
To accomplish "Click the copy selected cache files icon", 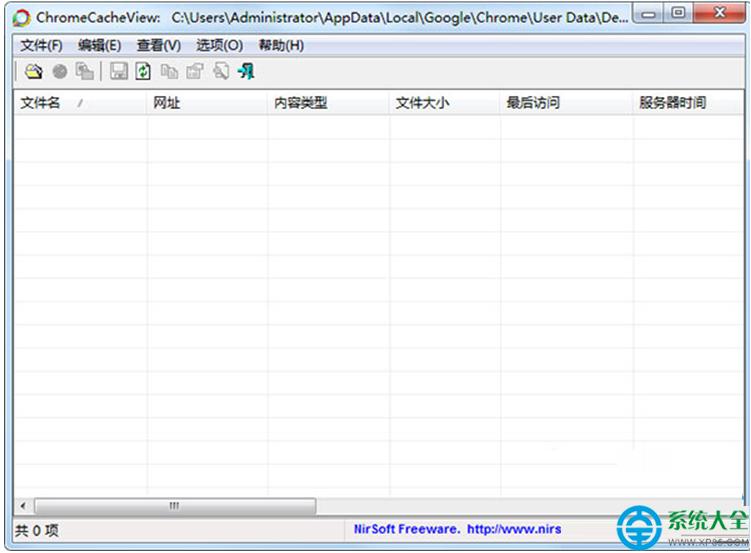I will 85,71.
